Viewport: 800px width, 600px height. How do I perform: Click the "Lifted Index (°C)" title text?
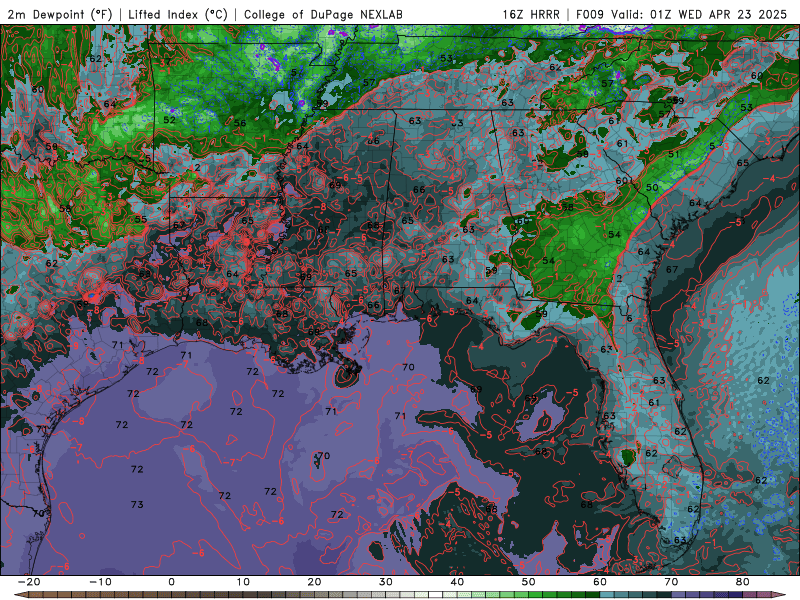pos(178,14)
